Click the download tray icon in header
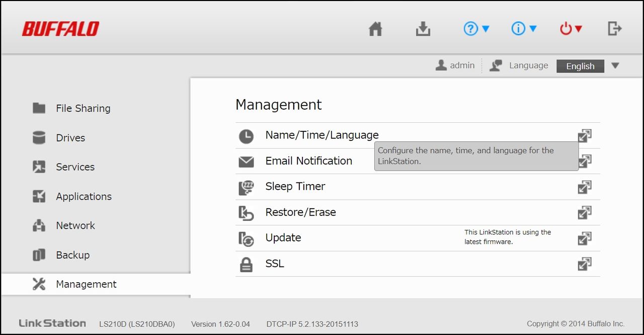Viewport: 644px width, 335px height. click(x=423, y=29)
